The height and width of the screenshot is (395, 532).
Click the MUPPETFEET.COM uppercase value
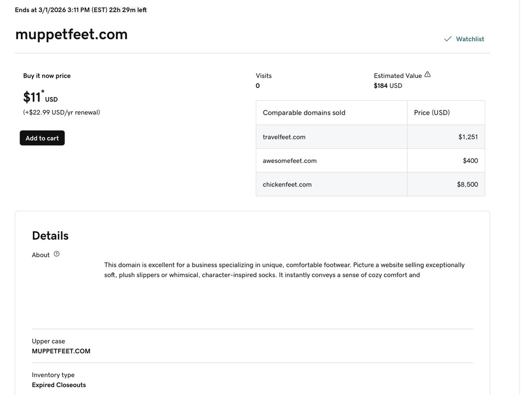pyautogui.click(x=61, y=351)
